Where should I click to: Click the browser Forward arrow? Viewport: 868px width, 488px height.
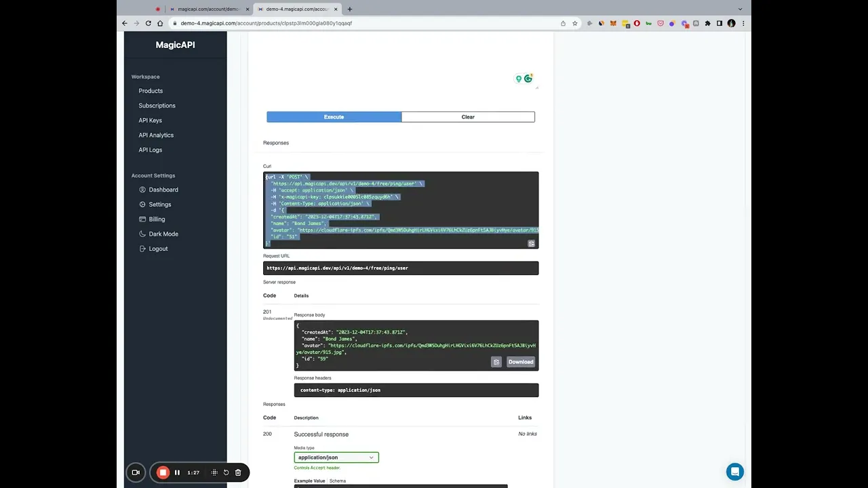[136, 23]
